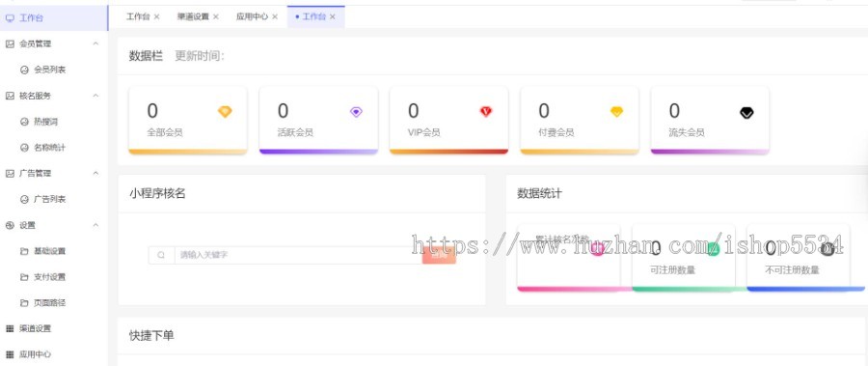This screenshot has width=868, height=366.
Task: Click the red V icon on VIP会员 card
Action: (486, 111)
